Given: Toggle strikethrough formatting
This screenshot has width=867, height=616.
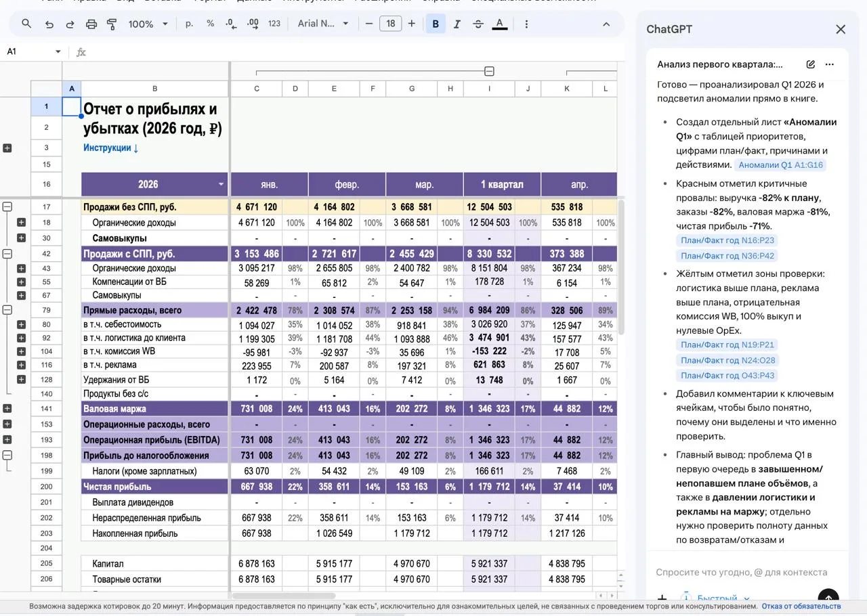Looking at the screenshot, I should pos(478,24).
